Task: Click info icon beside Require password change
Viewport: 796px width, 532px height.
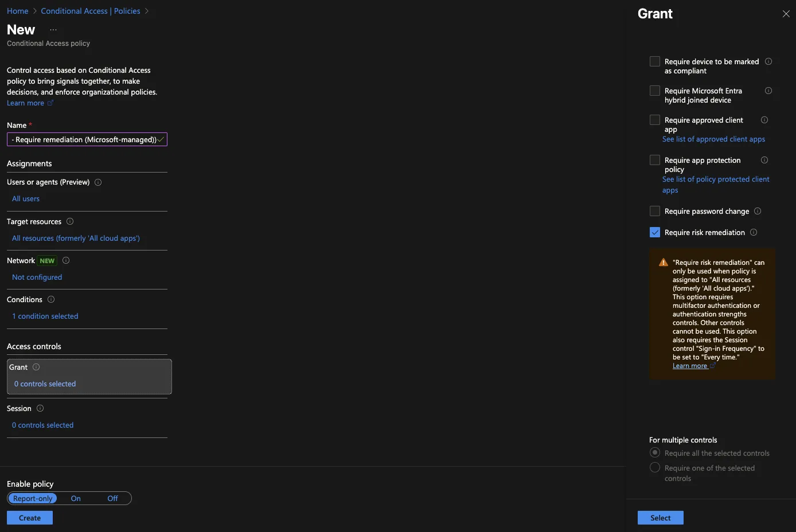Action: (758, 211)
